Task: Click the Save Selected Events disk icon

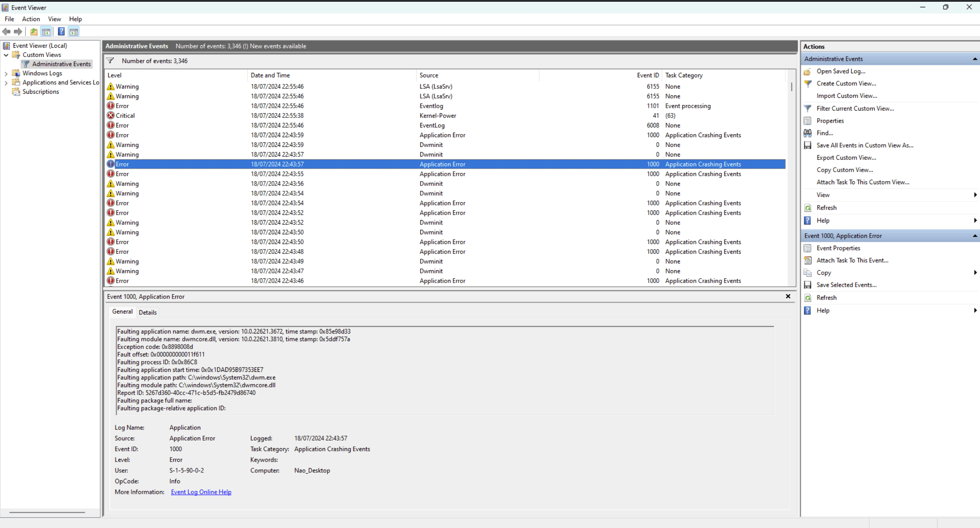Action: click(808, 285)
